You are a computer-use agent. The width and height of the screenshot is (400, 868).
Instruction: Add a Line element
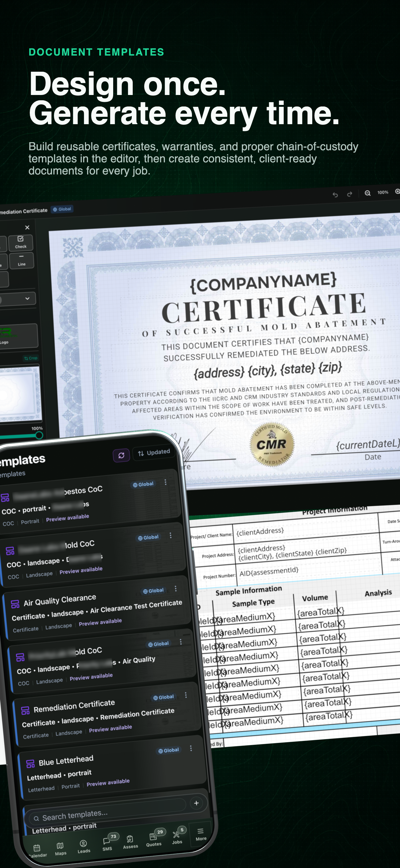click(x=21, y=260)
